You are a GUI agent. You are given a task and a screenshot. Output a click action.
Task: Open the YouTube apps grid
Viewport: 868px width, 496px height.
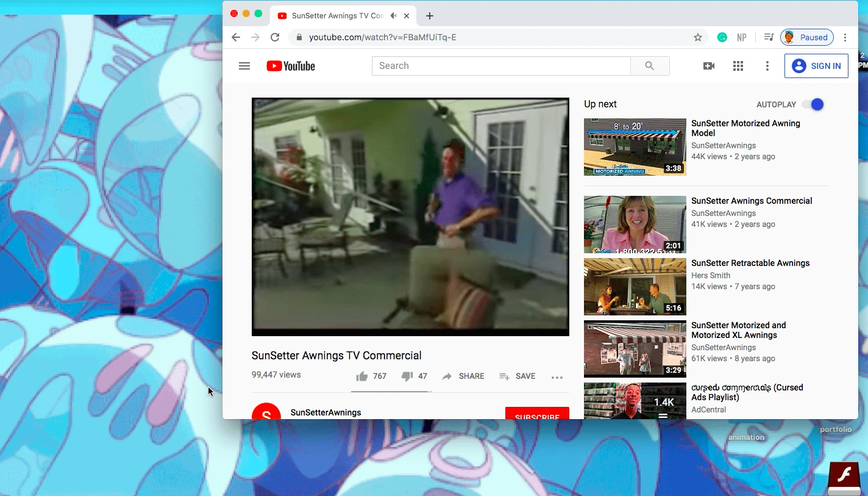[738, 66]
